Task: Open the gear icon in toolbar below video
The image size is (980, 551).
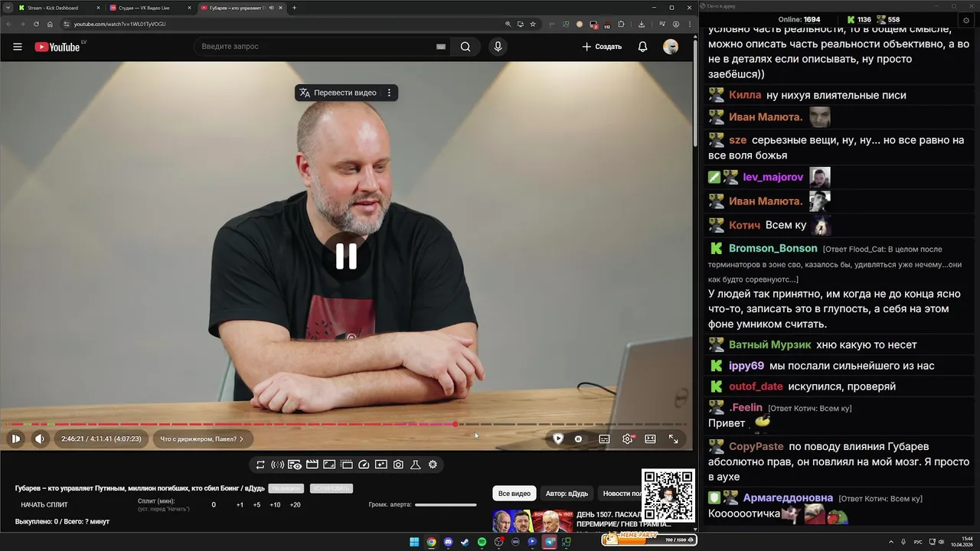Action: 433,465
